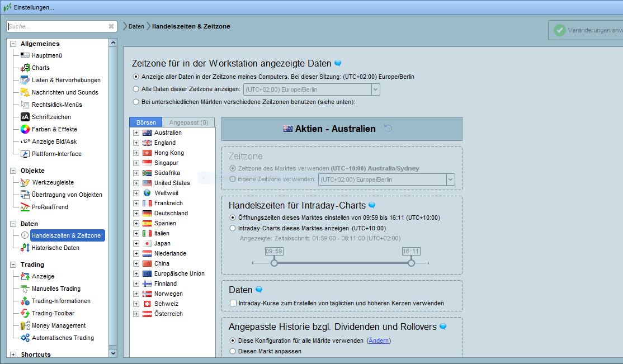Select Frankreich in exchange list
The width and height of the screenshot is (623, 364).
click(168, 203)
